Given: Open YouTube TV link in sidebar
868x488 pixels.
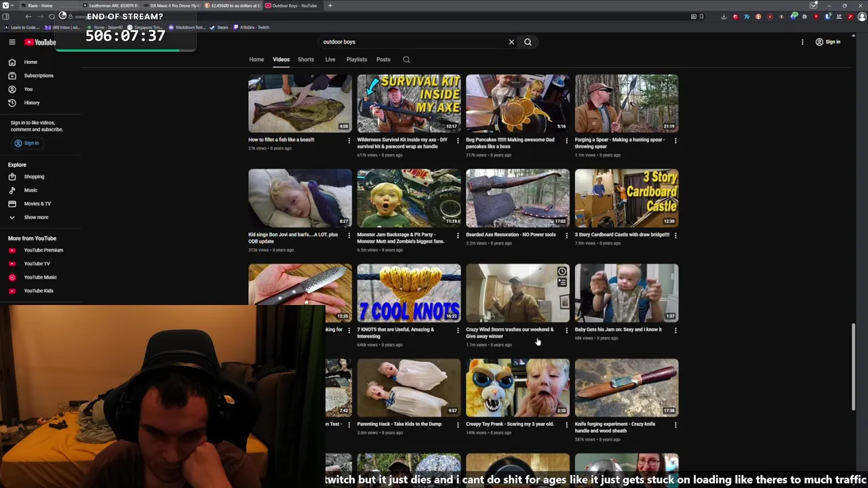Looking at the screenshot, I should (x=37, y=264).
